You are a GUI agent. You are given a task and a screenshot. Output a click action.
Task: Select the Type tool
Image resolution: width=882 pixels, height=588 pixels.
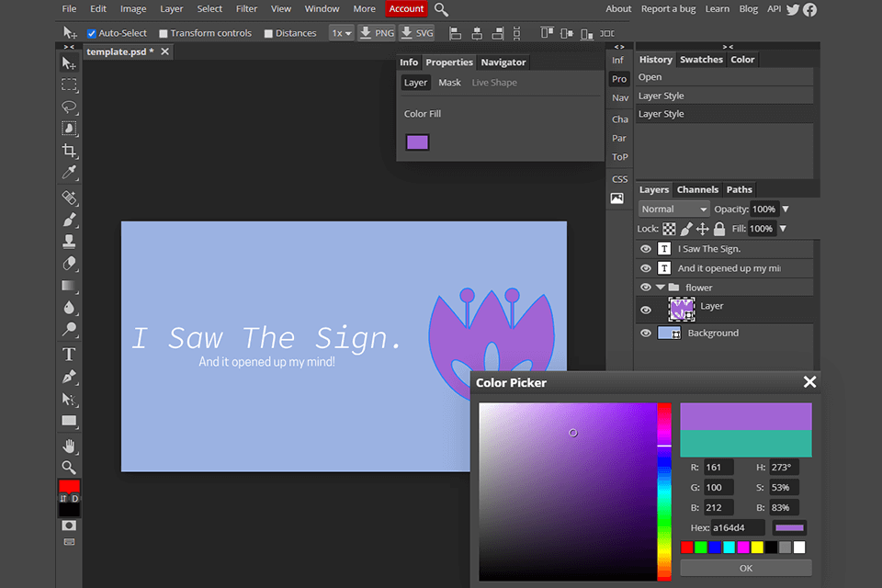[69, 355]
